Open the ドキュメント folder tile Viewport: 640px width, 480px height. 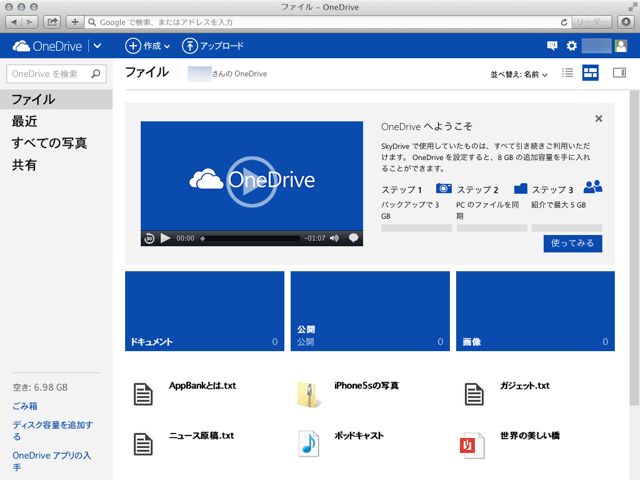tap(204, 311)
